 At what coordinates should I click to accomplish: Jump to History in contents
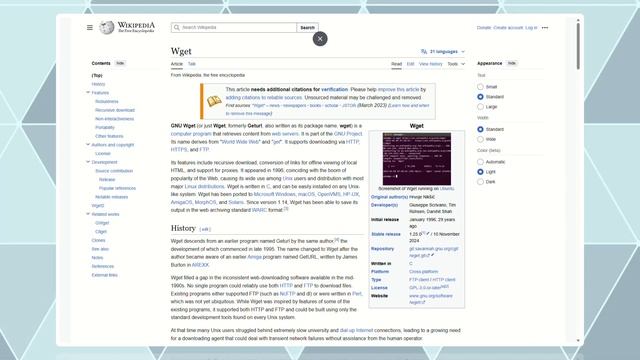[98, 84]
